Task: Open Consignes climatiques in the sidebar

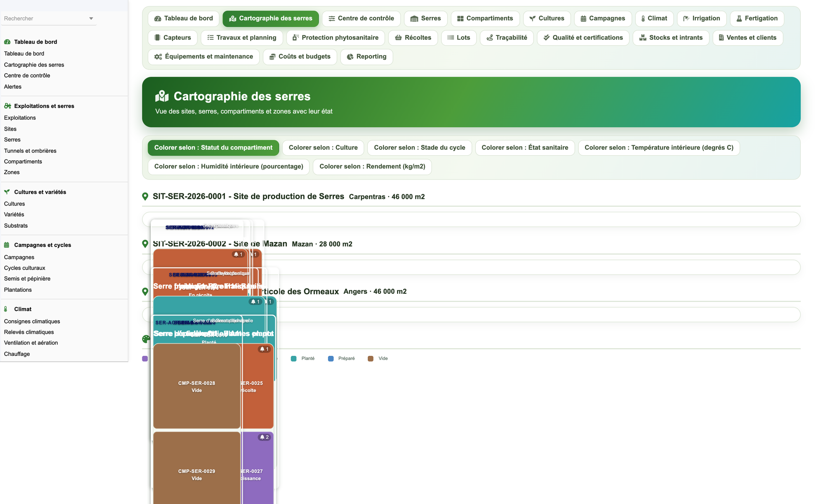Action: point(32,321)
